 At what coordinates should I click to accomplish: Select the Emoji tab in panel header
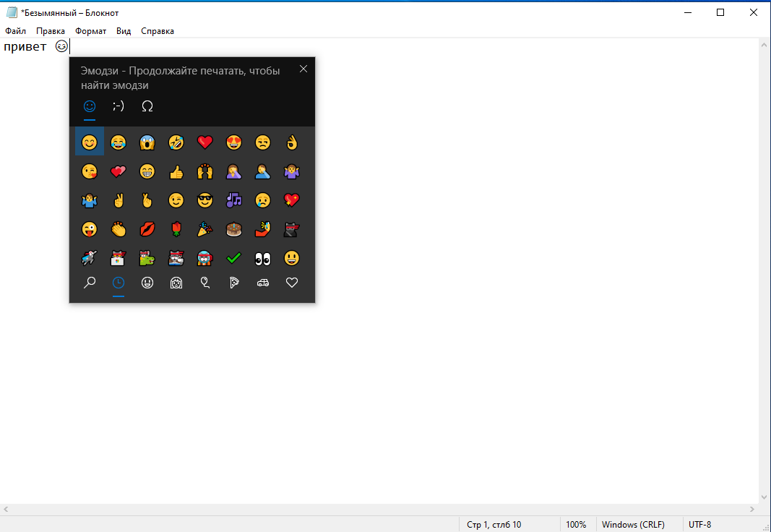point(90,106)
